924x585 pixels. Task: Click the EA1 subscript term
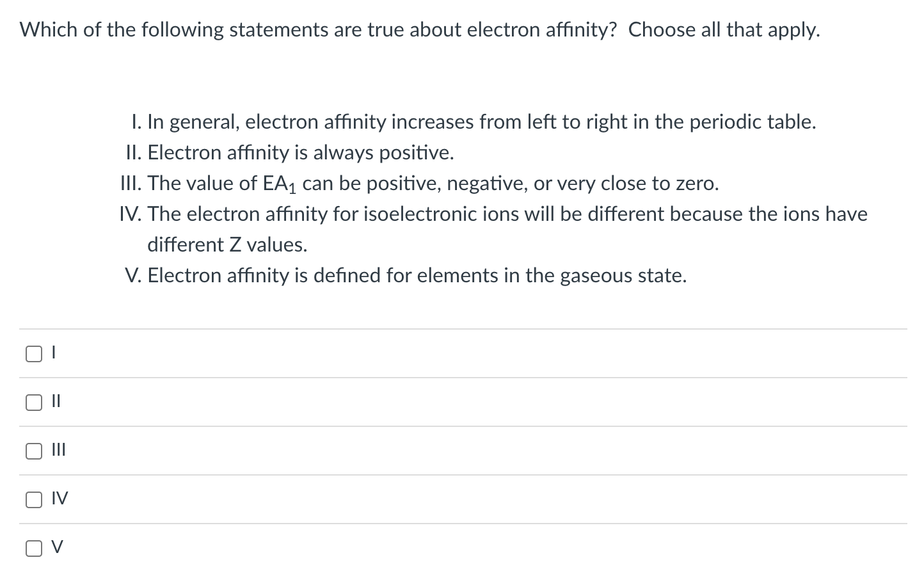coord(280,184)
